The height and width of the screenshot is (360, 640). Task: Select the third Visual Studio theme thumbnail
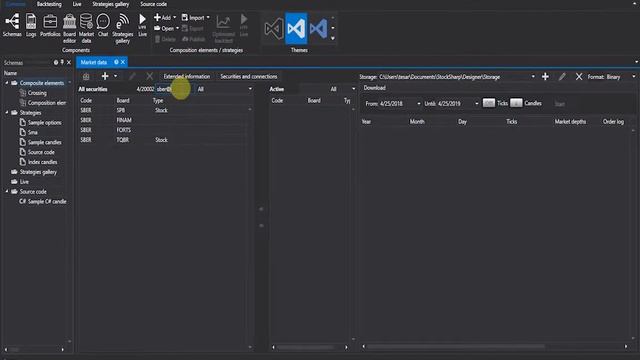[318, 28]
